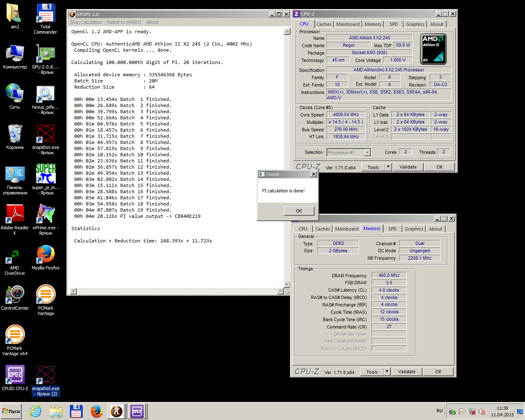Screen dimensions: 525x420
Task: Expand Processor #1 selection dropdown
Action: coord(367,153)
